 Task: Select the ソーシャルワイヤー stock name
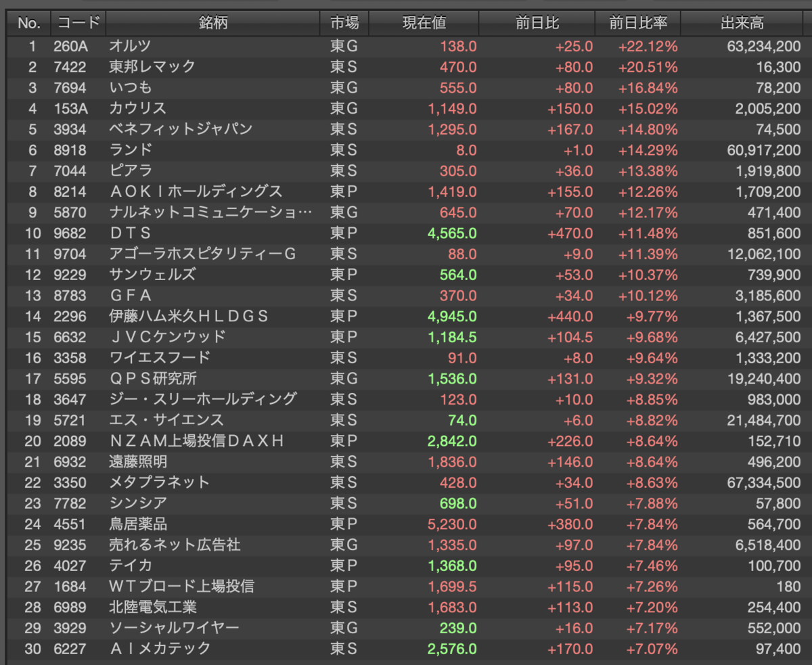174,628
